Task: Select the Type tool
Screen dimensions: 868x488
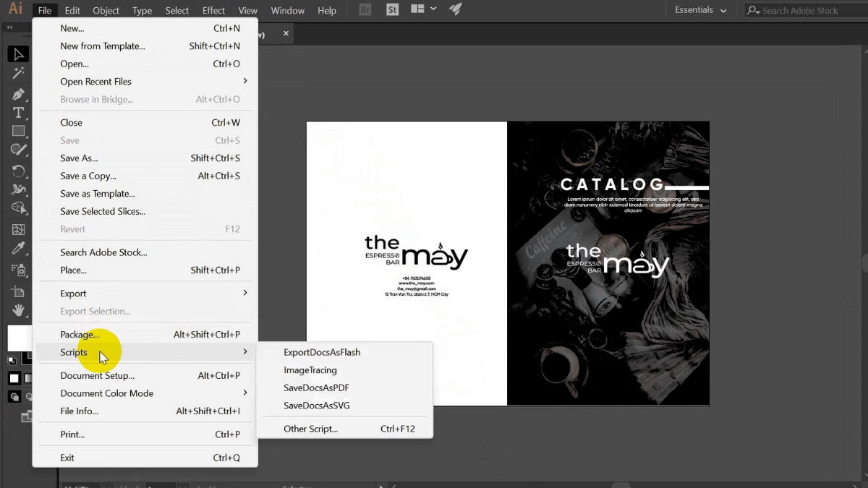Action: (x=18, y=113)
